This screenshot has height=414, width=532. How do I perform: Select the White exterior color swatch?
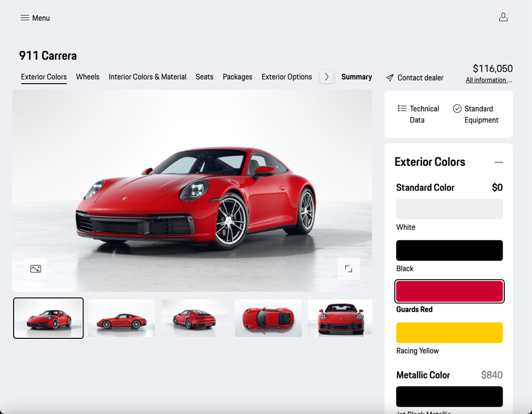449,209
